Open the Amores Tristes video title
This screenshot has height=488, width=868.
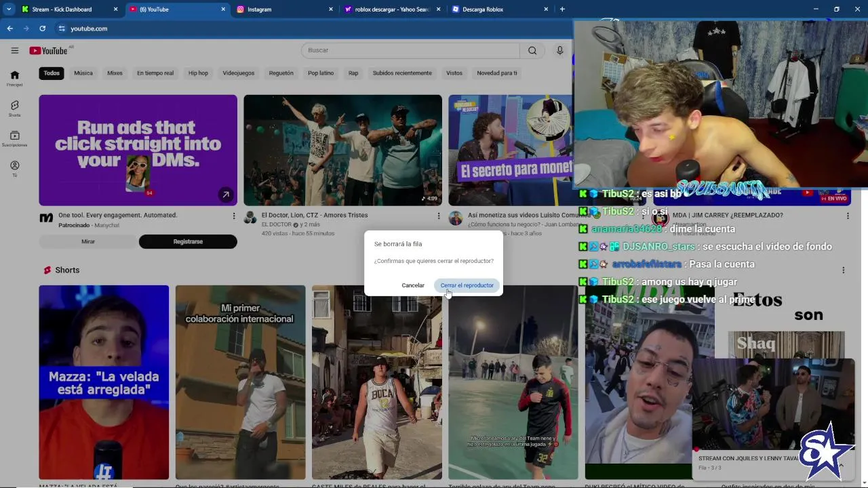click(x=315, y=215)
